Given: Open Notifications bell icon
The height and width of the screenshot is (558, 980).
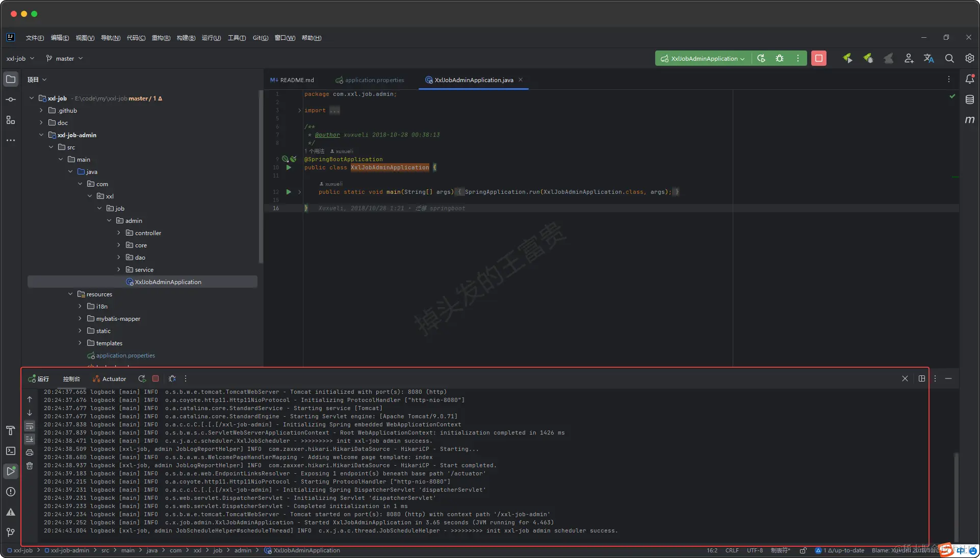Looking at the screenshot, I should (969, 79).
